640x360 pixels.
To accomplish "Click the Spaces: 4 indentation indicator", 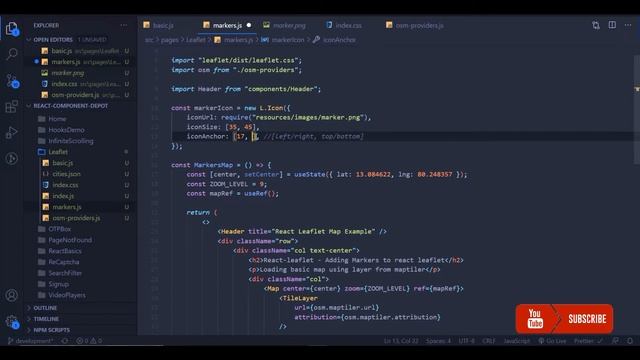I will (438, 340).
